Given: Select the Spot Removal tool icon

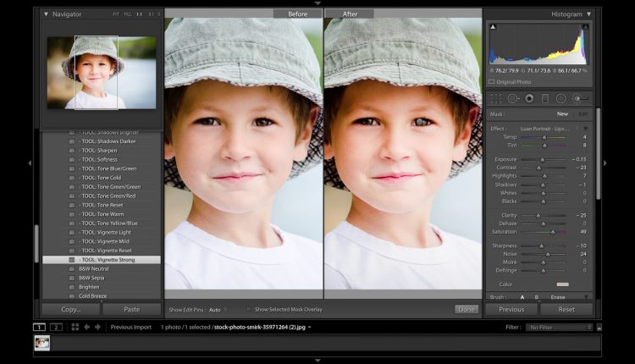Looking at the screenshot, I should click(x=513, y=98).
